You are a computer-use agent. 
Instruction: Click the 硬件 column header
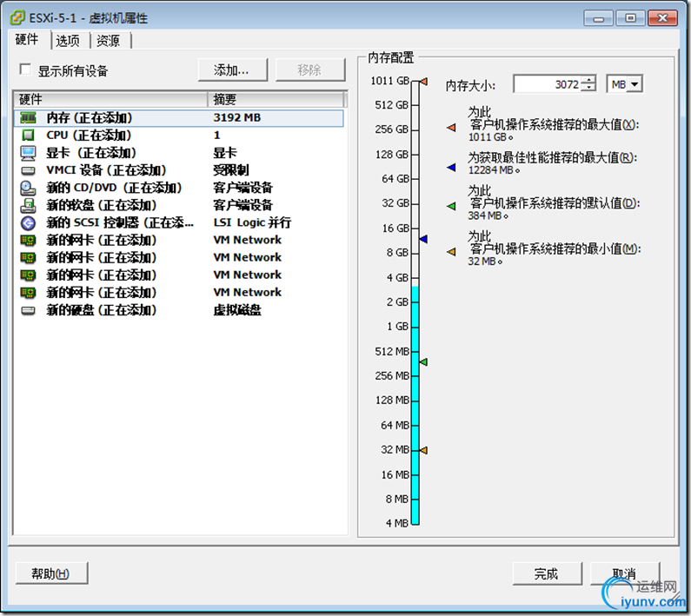click(110, 100)
